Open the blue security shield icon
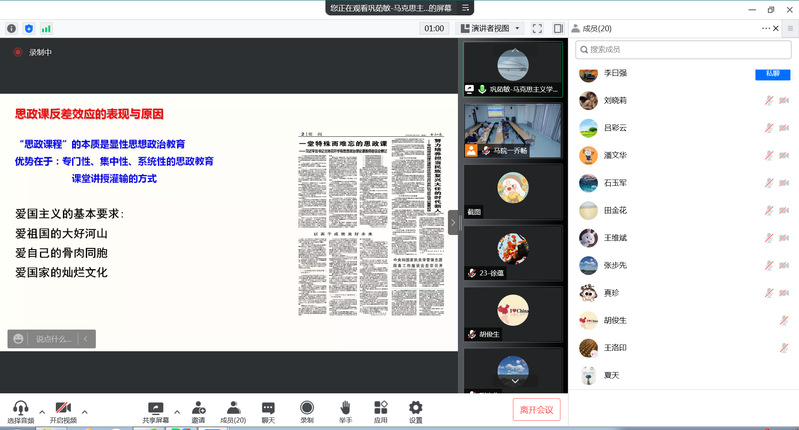799x430 pixels. [29, 29]
